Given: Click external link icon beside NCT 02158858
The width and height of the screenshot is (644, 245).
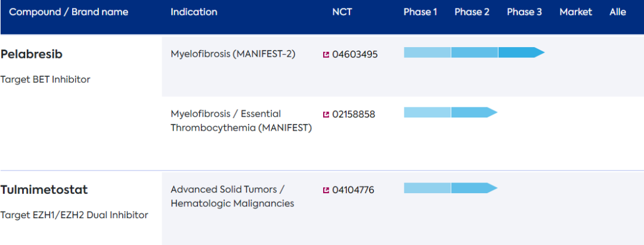Looking at the screenshot, I should (326, 114).
